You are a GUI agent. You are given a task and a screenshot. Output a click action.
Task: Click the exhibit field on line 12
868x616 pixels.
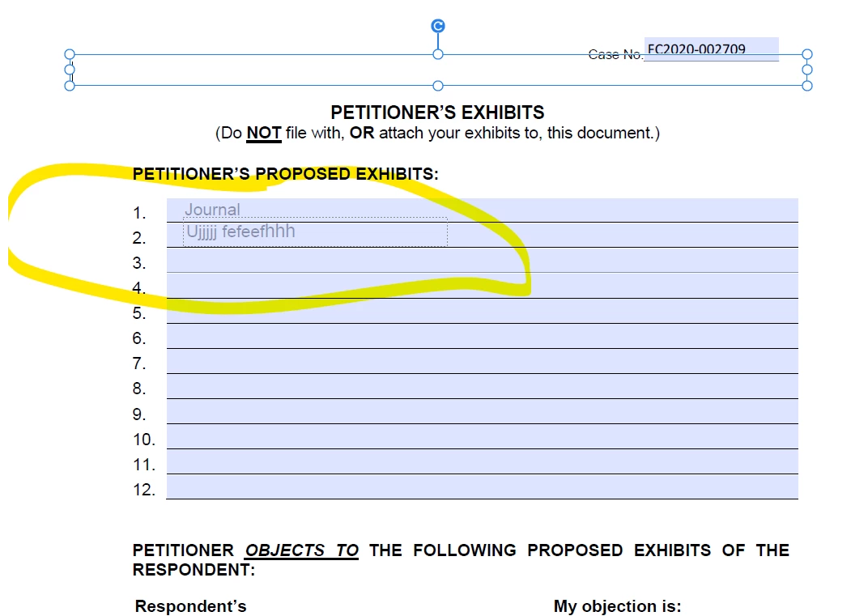(x=482, y=487)
